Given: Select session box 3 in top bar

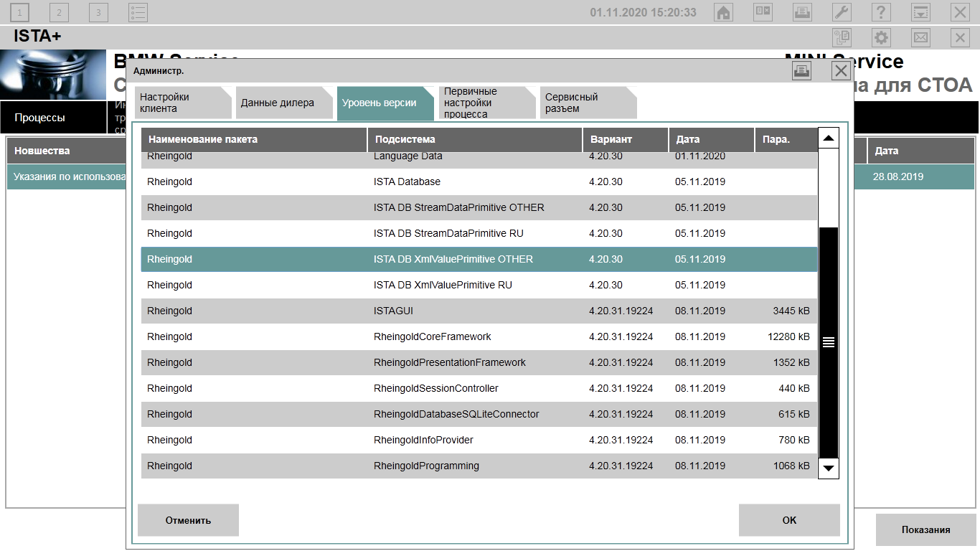Looking at the screenshot, I should 98,12.
